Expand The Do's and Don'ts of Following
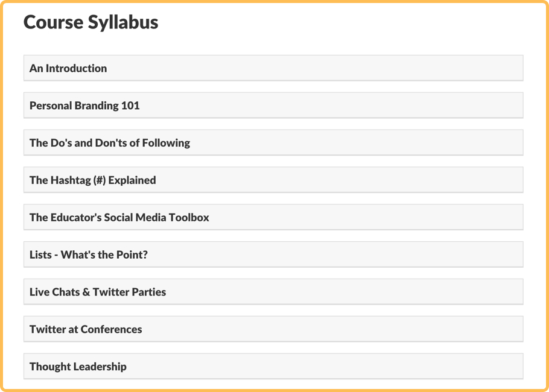 coord(273,142)
